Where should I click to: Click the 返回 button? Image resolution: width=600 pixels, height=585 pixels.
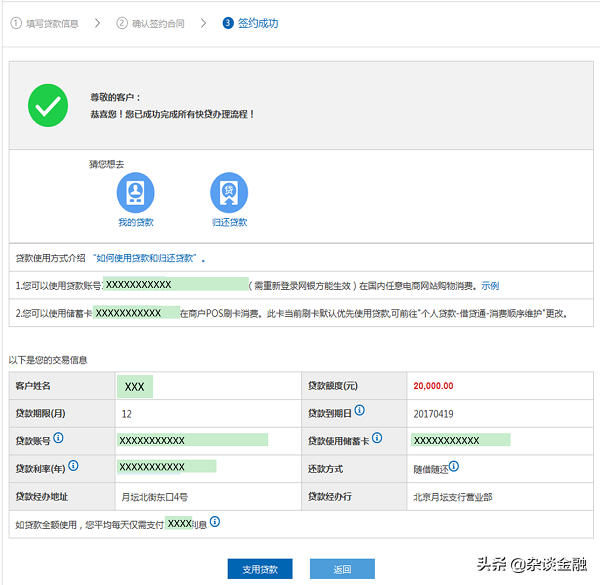click(x=342, y=569)
